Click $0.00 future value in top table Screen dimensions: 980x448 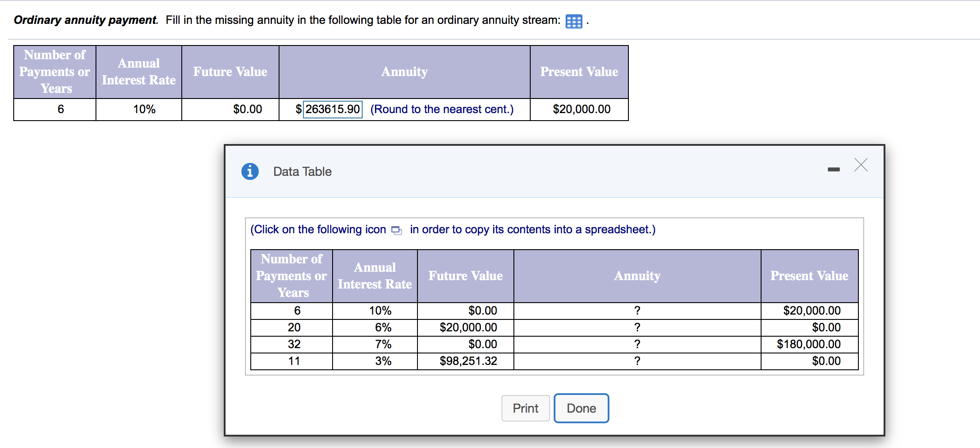point(247,109)
